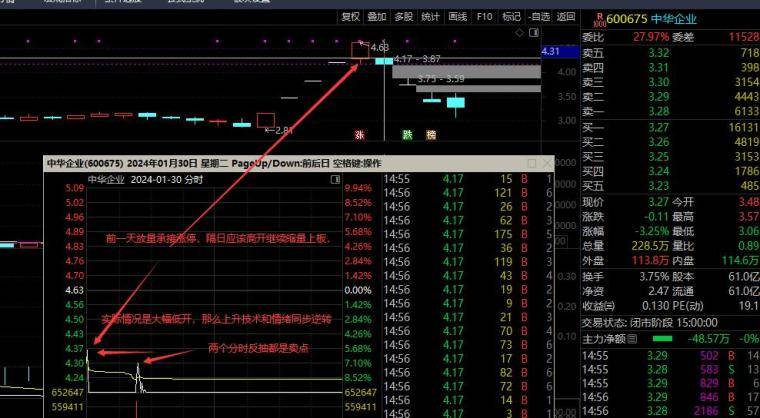Screen dimensions: 760x418
Task: Click the 4.17 - 3.87 gap label
Action: [417, 59]
